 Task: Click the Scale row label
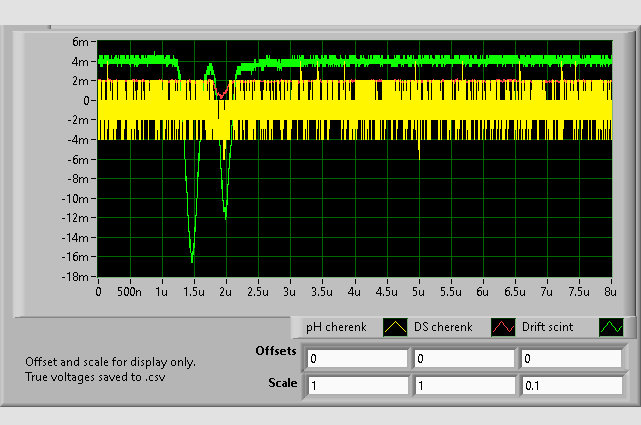point(283,382)
